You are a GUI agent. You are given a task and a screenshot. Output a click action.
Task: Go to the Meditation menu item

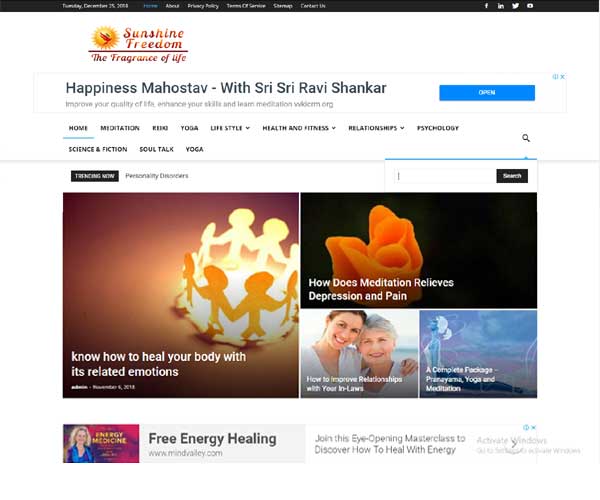coord(120,128)
